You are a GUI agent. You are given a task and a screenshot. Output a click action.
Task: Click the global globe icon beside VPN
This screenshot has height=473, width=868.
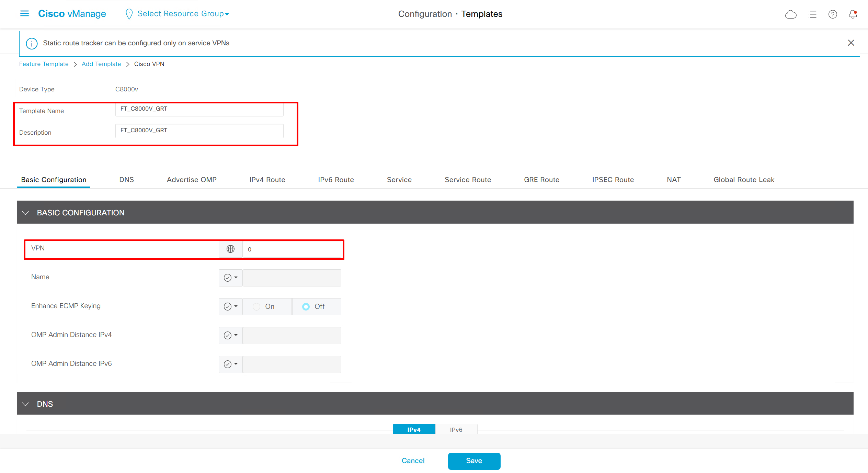click(230, 249)
